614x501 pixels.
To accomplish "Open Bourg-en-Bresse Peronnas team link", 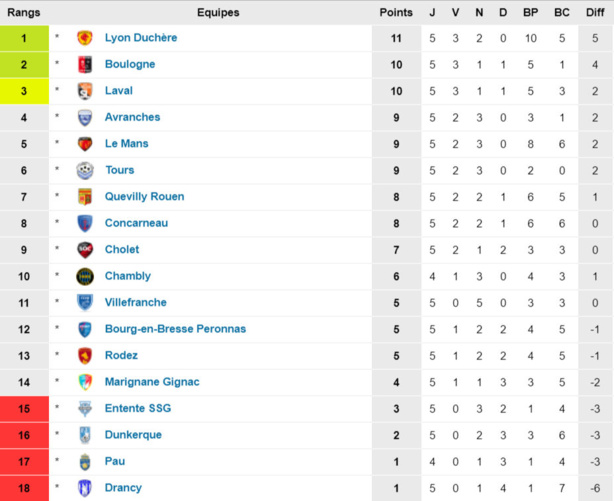I will click(x=175, y=329).
